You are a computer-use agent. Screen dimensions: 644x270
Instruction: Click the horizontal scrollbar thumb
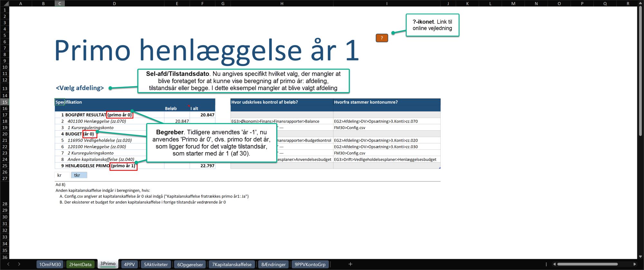point(587,264)
